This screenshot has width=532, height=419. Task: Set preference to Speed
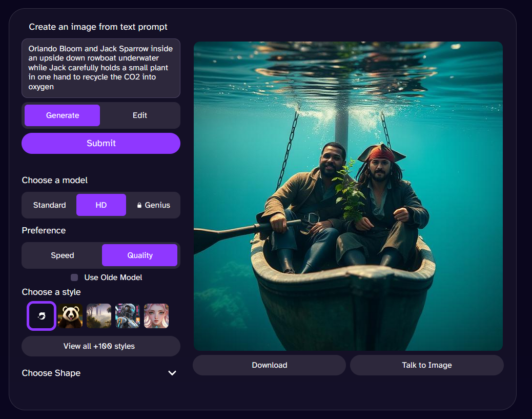63,255
